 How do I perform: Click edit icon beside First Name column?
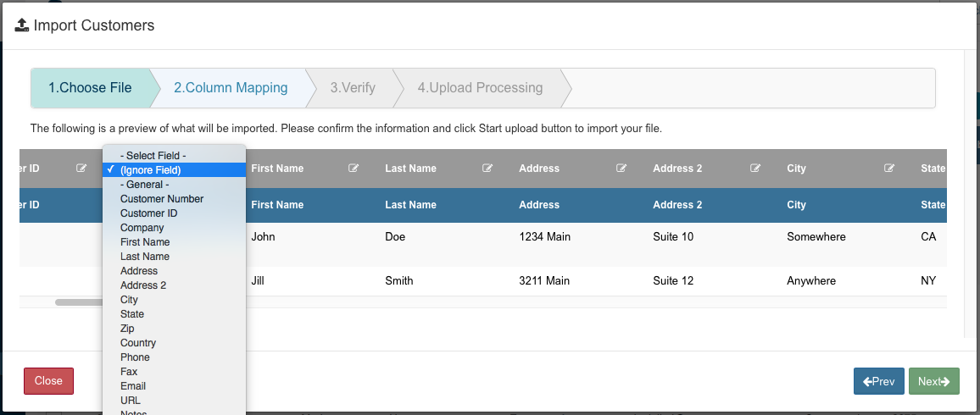pyautogui.click(x=354, y=169)
